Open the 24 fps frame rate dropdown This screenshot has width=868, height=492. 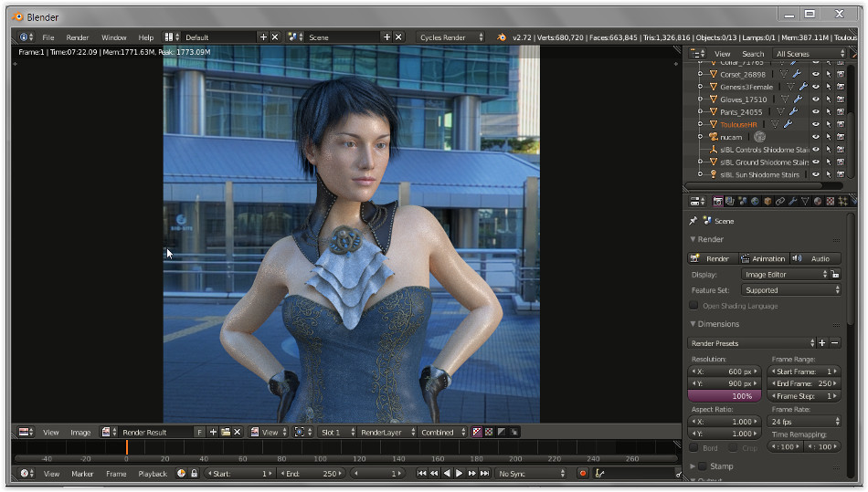pos(805,422)
